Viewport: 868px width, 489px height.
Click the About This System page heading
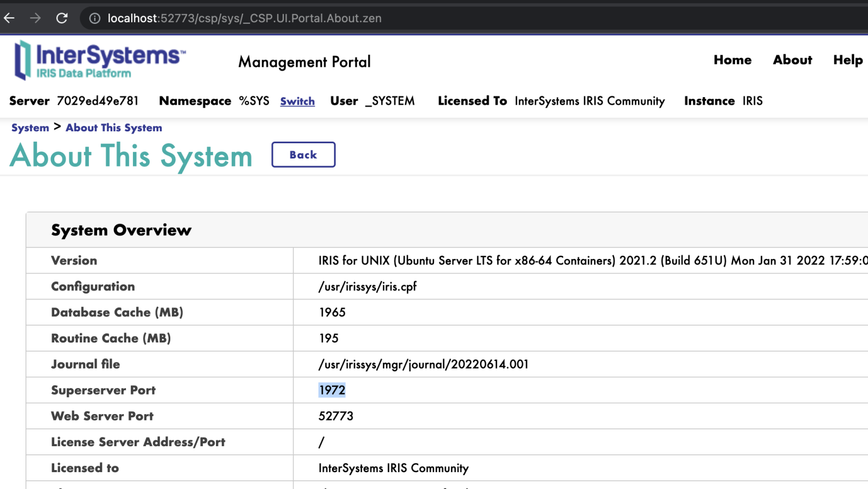coord(131,156)
